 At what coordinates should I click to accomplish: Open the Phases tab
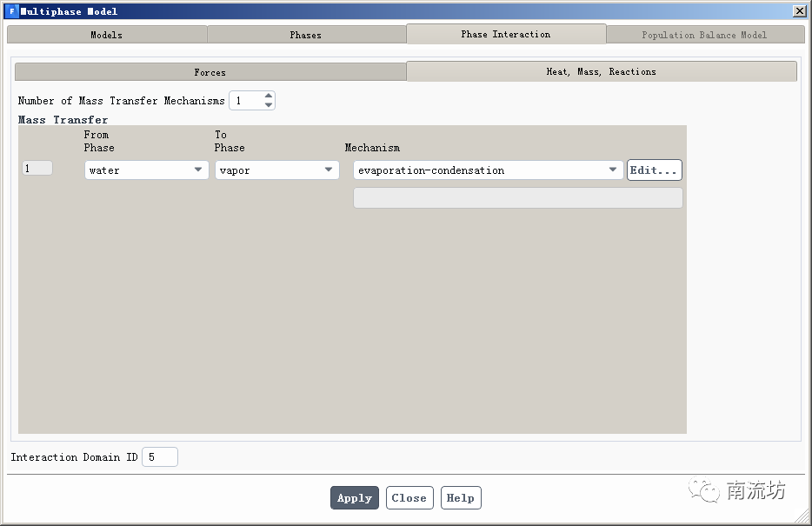pyautogui.click(x=305, y=35)
